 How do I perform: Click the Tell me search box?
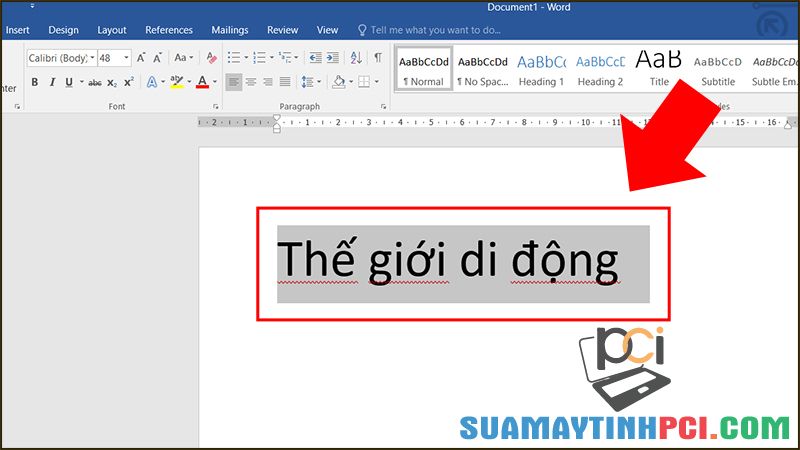coord(435,30)
